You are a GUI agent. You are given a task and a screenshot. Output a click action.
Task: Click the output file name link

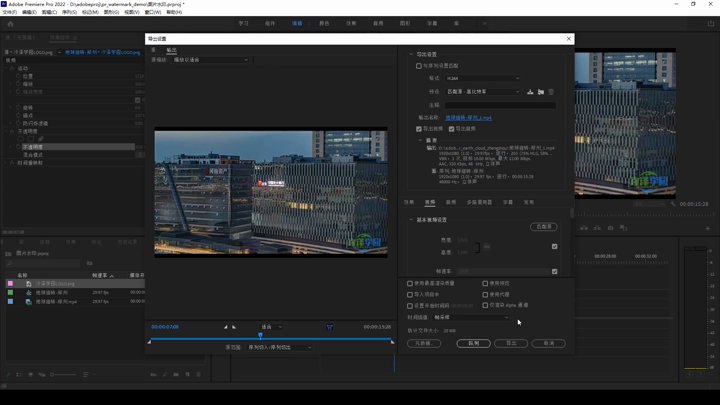pos(468,117)
